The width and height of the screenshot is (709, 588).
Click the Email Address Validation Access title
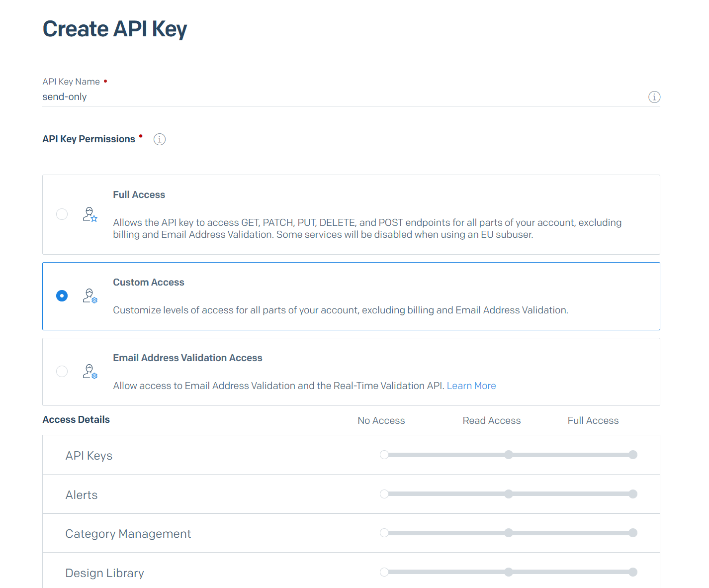click(187, 358)
